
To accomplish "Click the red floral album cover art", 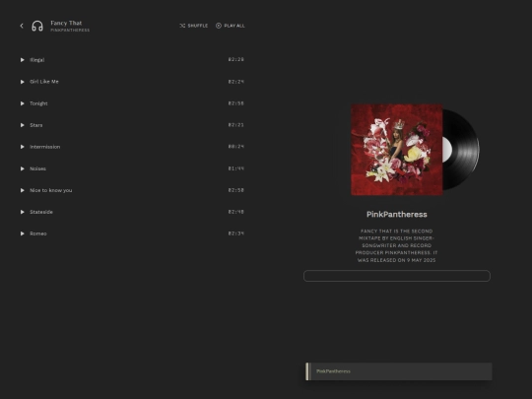I will click(397, 150).
